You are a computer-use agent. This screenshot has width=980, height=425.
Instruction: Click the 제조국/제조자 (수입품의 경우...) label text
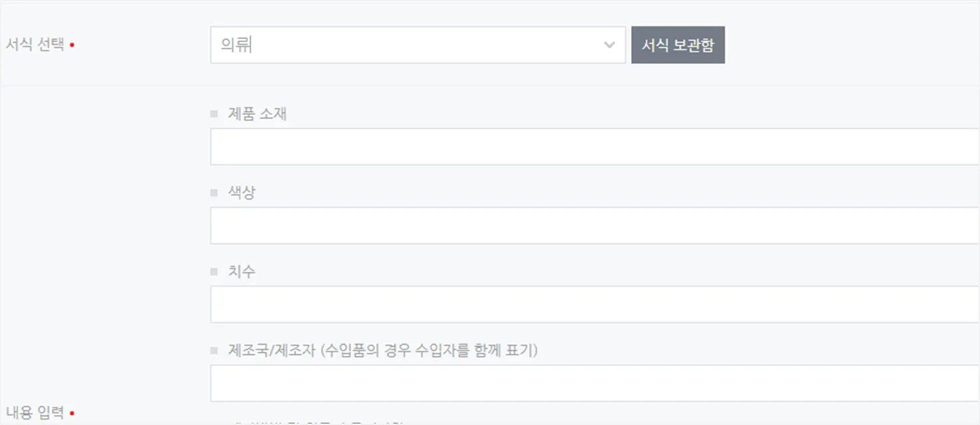(x=383, y=351)
